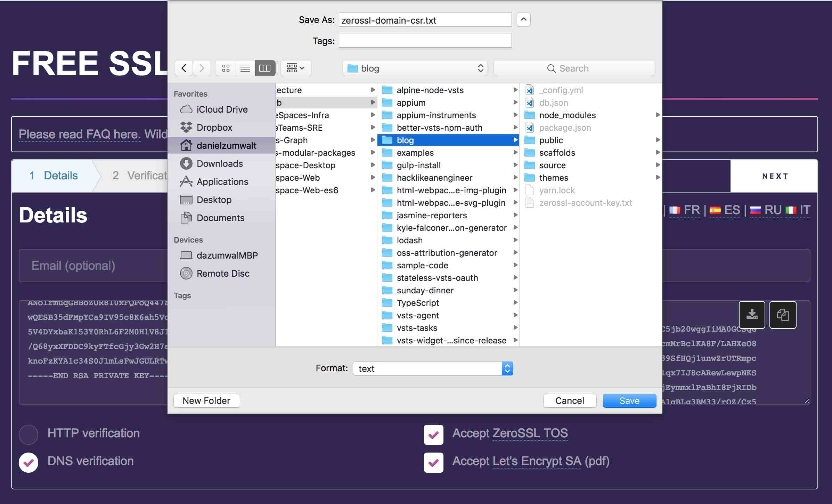Viewport: 832px width, 504px height.
Task: Switch to list view mode
Action: (245, 68)
